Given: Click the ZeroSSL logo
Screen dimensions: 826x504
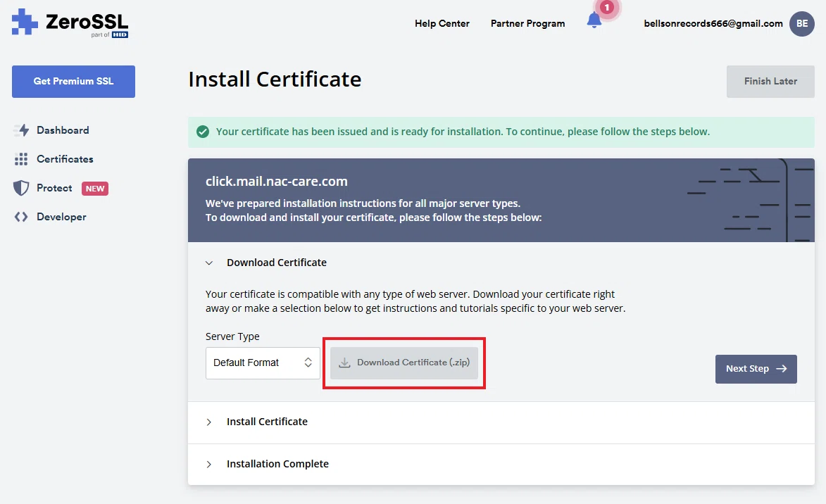Looking at the screenshot, I should (70, 24).
